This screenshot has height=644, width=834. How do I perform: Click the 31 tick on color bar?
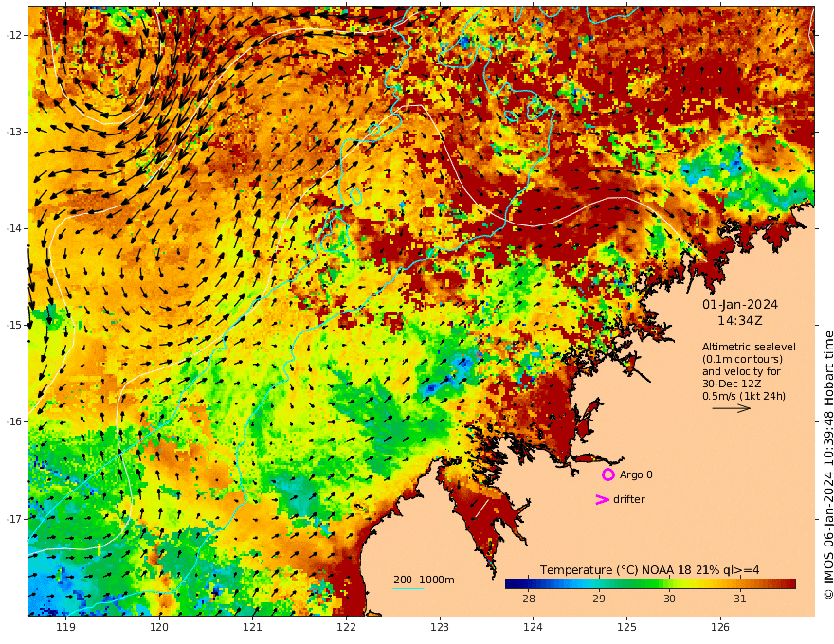[x=739, y=599]
